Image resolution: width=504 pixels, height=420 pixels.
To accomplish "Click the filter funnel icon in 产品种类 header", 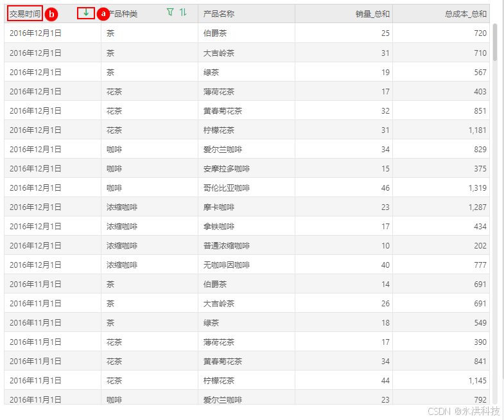I will click(170, 12).
